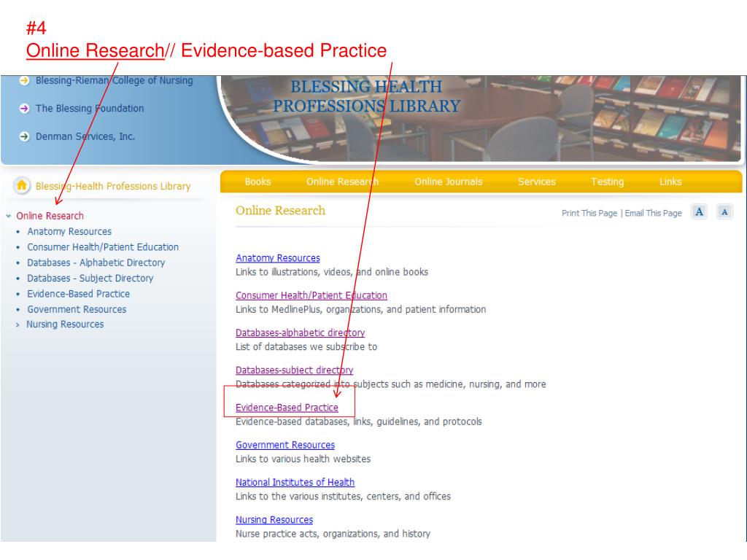Expand the Nursing Resources sidebar item
This screenshot has width=747, height=560.
click(18, 324)
